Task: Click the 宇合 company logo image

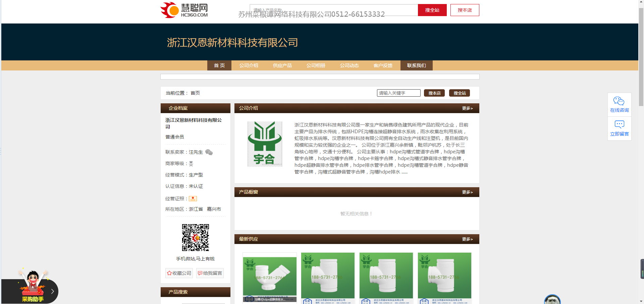Action: point(265,144)
